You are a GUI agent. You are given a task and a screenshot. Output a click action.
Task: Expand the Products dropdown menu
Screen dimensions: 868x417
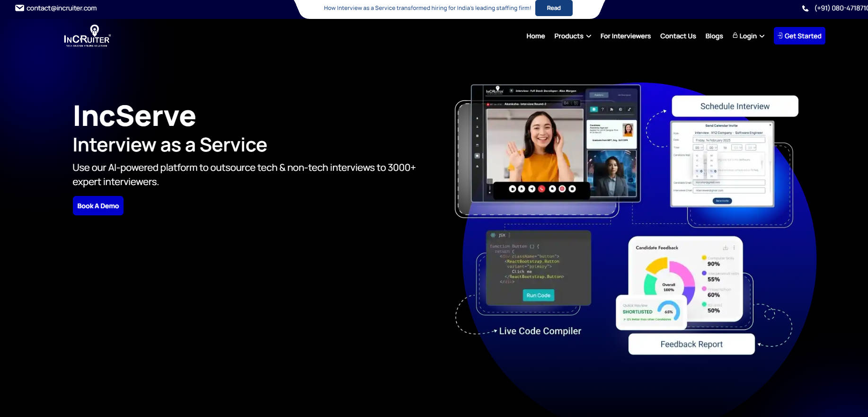tap(572, 36)
